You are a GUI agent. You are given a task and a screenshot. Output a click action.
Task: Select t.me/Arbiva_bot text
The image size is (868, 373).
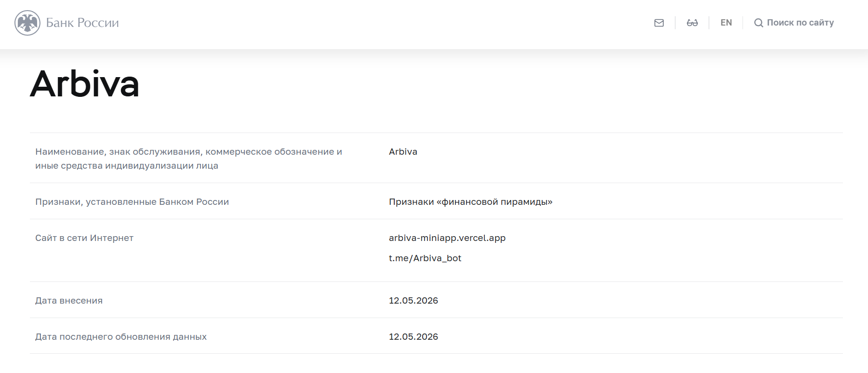click(425, 258)
